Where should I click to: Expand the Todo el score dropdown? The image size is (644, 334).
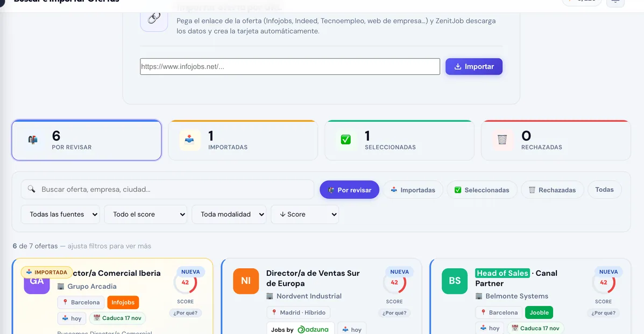[145, 214]
